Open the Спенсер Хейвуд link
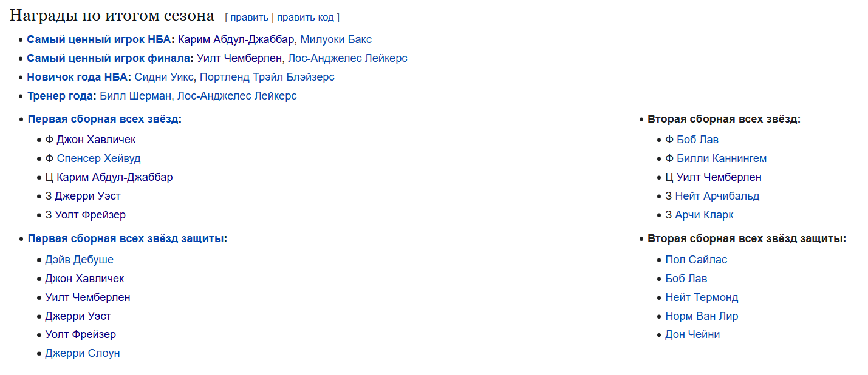The image size is (868, 375). point(98,158)
